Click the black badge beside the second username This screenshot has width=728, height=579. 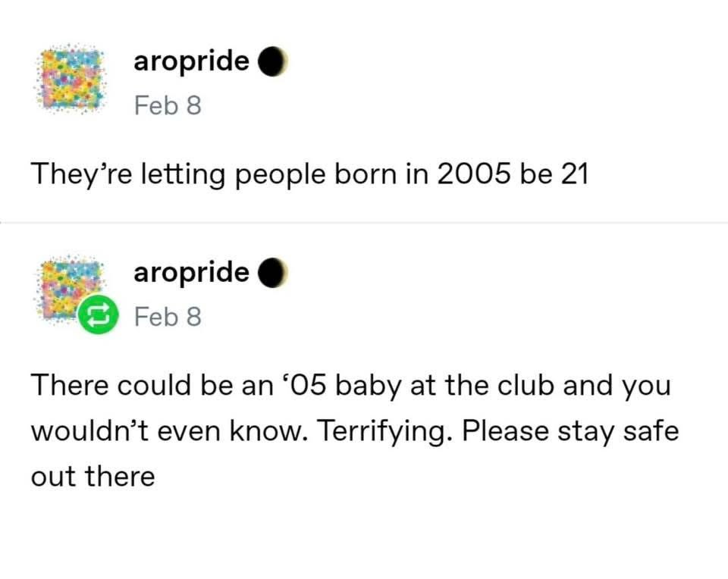point(271,273)
